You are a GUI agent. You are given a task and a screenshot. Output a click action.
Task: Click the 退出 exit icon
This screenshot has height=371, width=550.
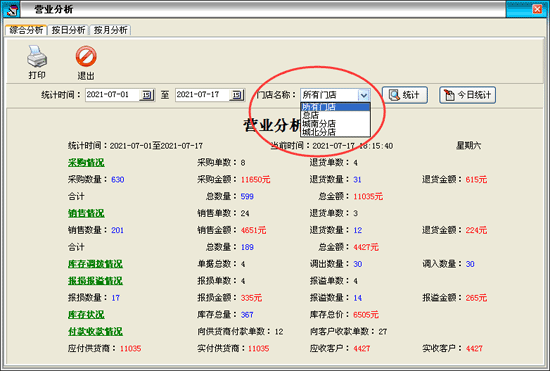(x=86, y=56)
